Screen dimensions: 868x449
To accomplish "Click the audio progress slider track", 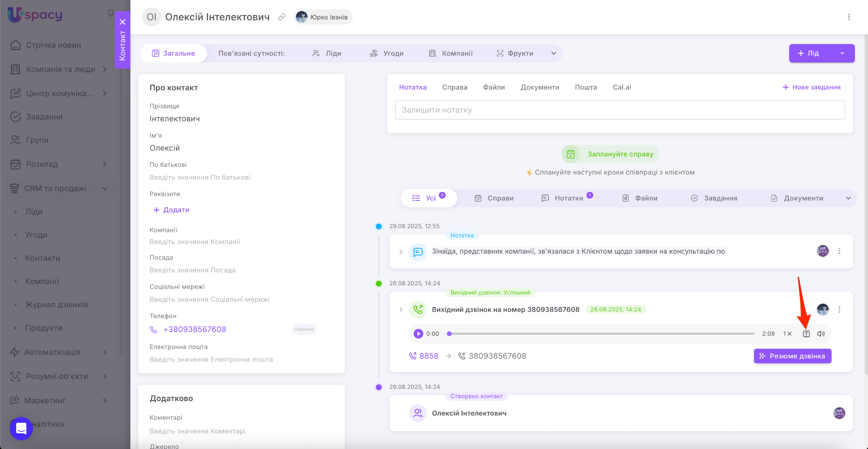I will coord(602,334).
